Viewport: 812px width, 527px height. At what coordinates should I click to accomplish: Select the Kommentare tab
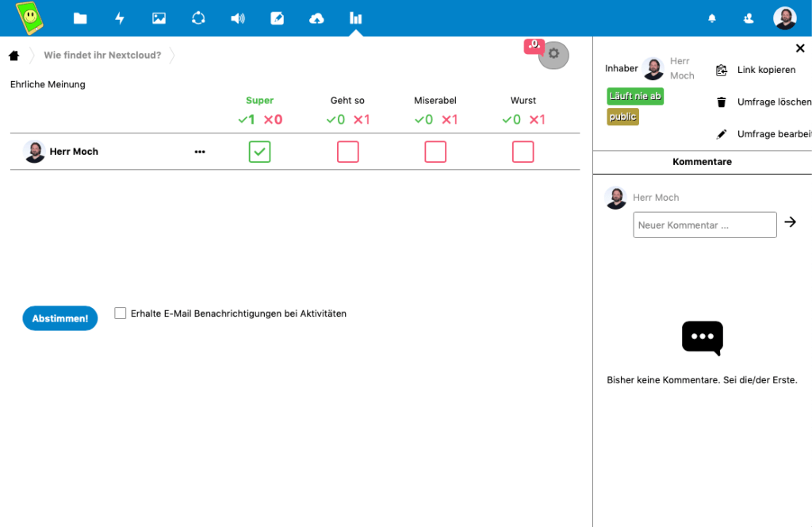[702, 162]
